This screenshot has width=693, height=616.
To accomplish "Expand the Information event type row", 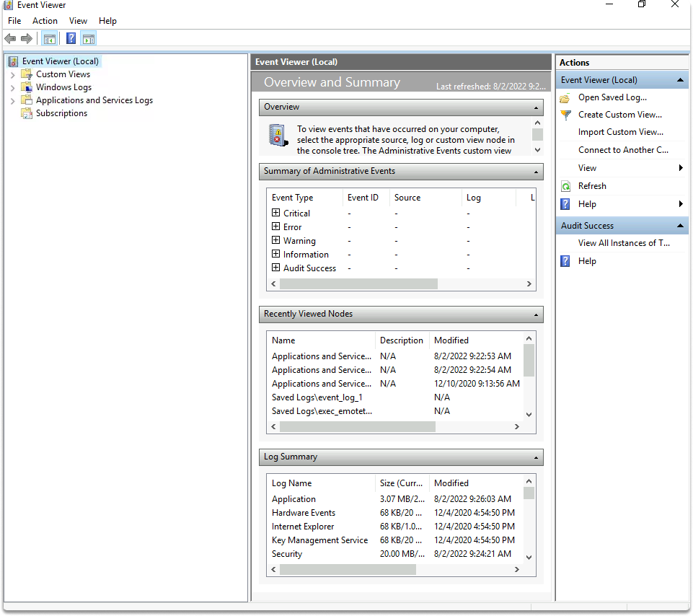I will (275, 254).
